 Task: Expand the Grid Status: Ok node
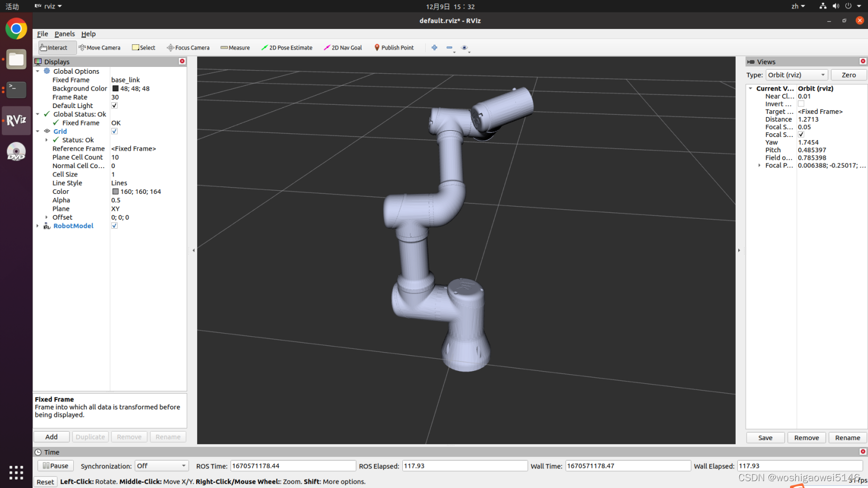pos(46,140)
